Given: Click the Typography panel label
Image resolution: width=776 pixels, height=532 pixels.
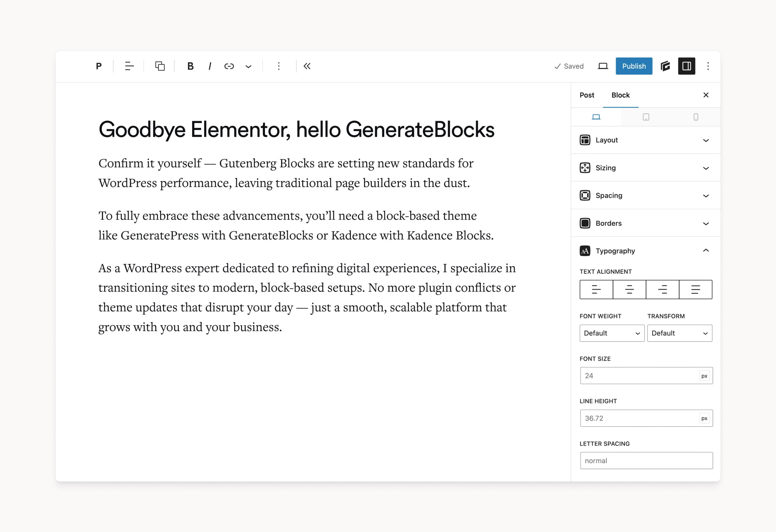Looking at the screenshot, I should 615,251.
